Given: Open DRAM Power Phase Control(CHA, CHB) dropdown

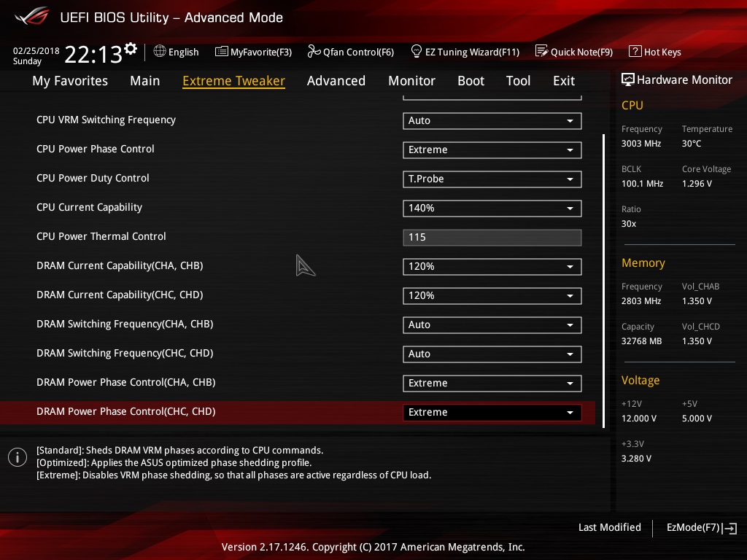Looking at the screenshot, I should [492, 384].
